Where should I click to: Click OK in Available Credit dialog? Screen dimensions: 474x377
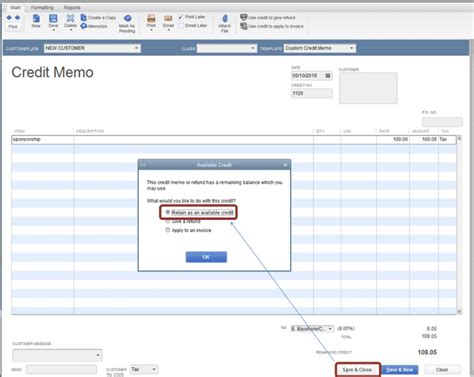click(x=206, y=257)
